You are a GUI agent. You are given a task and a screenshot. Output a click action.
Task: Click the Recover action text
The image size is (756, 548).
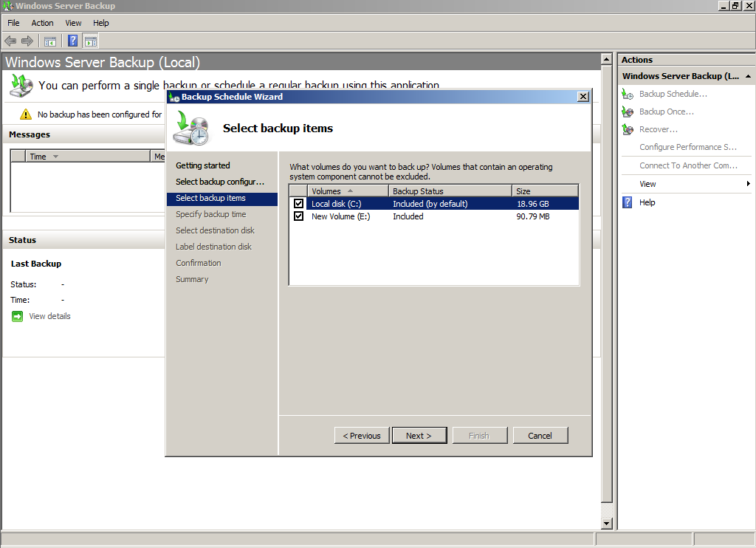[658, 130]
